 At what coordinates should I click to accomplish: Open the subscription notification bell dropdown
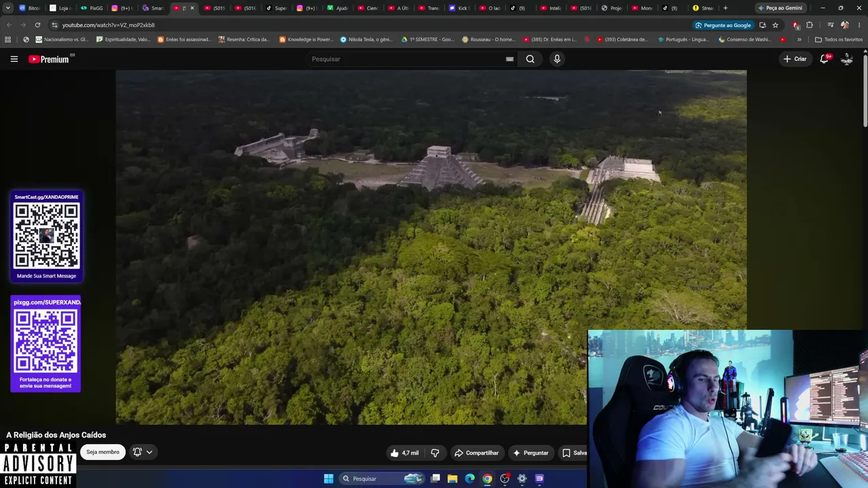pos(142,452)
